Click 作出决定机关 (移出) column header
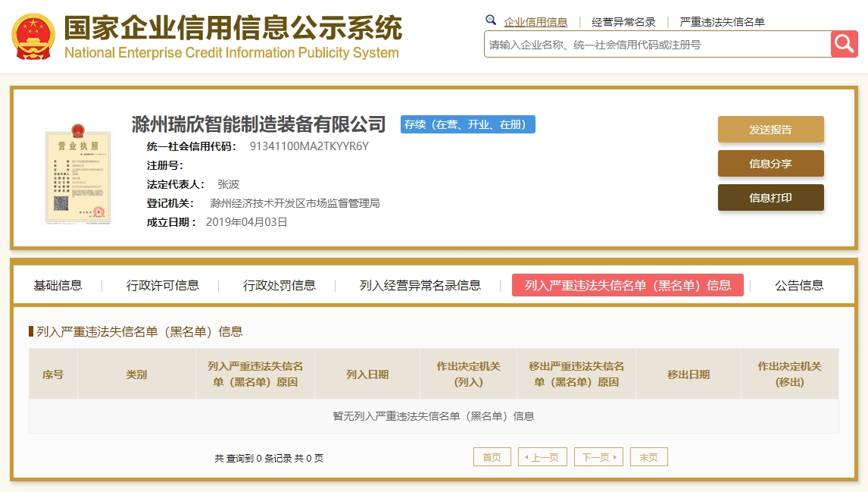 (x=790, y=374)
